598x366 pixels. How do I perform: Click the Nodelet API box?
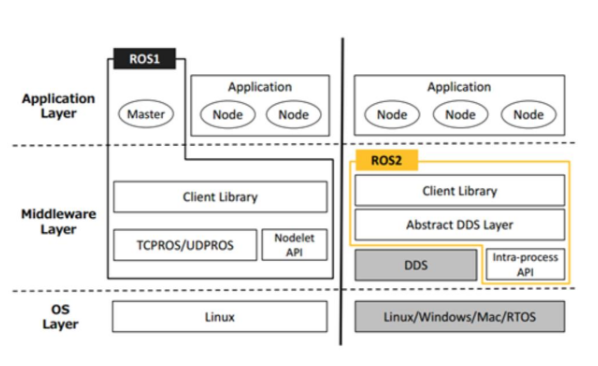(x=294, y=245)
